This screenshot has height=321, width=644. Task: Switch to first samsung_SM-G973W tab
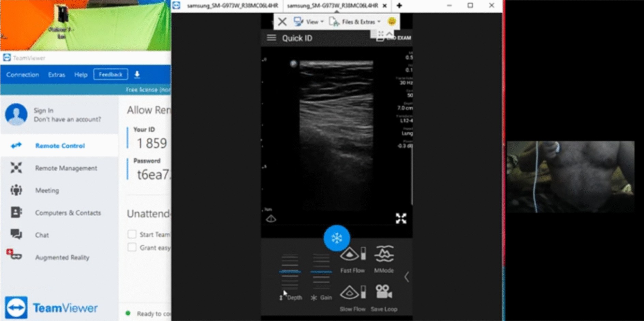232,6
